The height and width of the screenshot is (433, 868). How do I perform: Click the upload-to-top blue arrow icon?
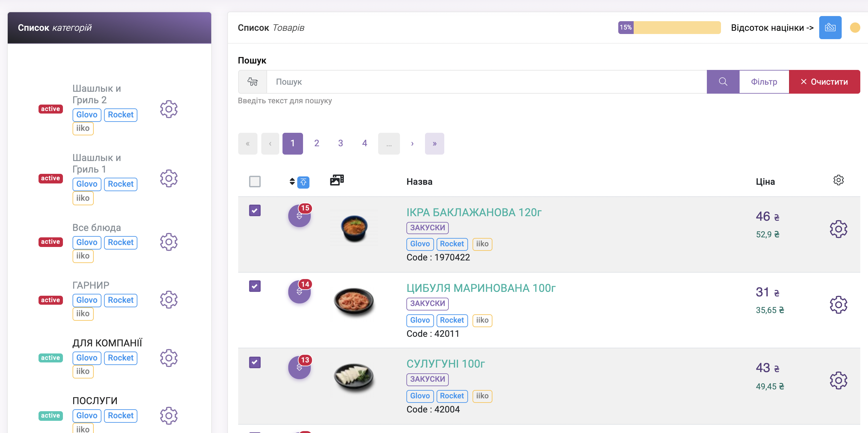[x=303, y=182]
